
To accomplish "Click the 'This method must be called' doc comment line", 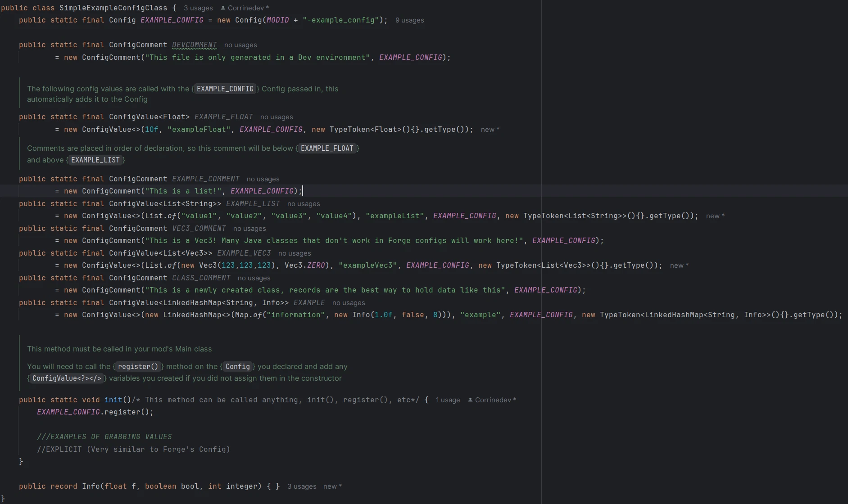I will pyautogui.click(x=119, y=349).
